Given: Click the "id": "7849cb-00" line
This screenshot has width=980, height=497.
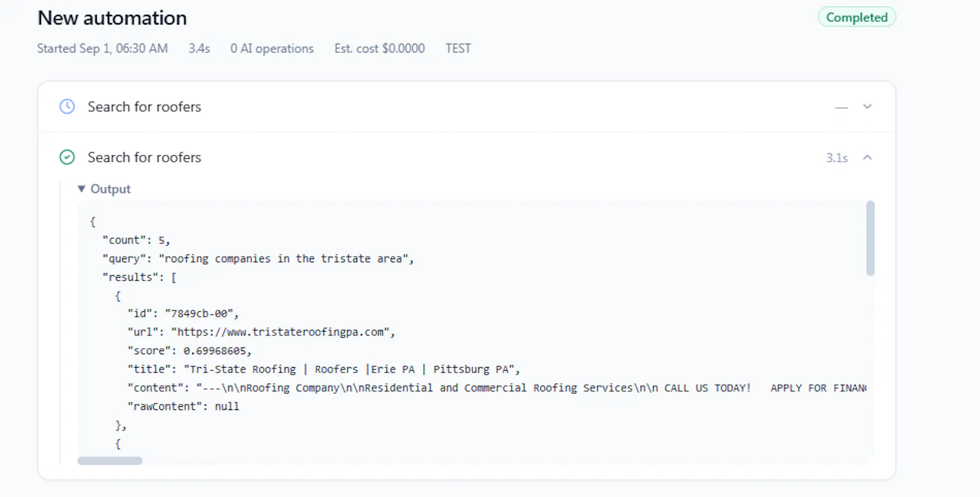Looking at the screenshot, I should tap(183, 314).
